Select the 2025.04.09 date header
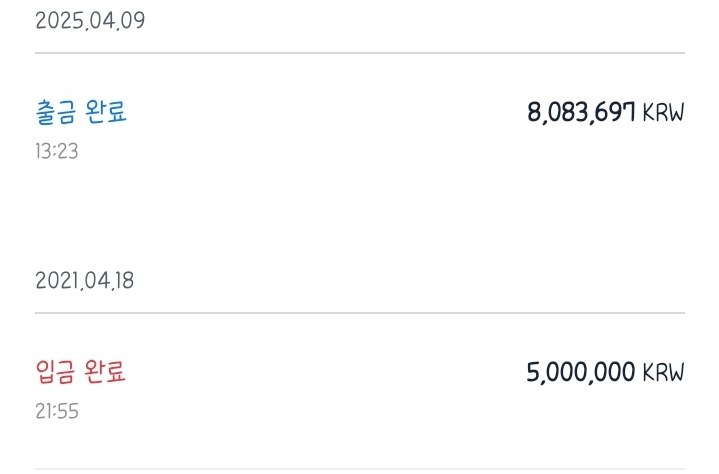Image resolution: width=719 pixels, height=474 pixels. point(90,21)
